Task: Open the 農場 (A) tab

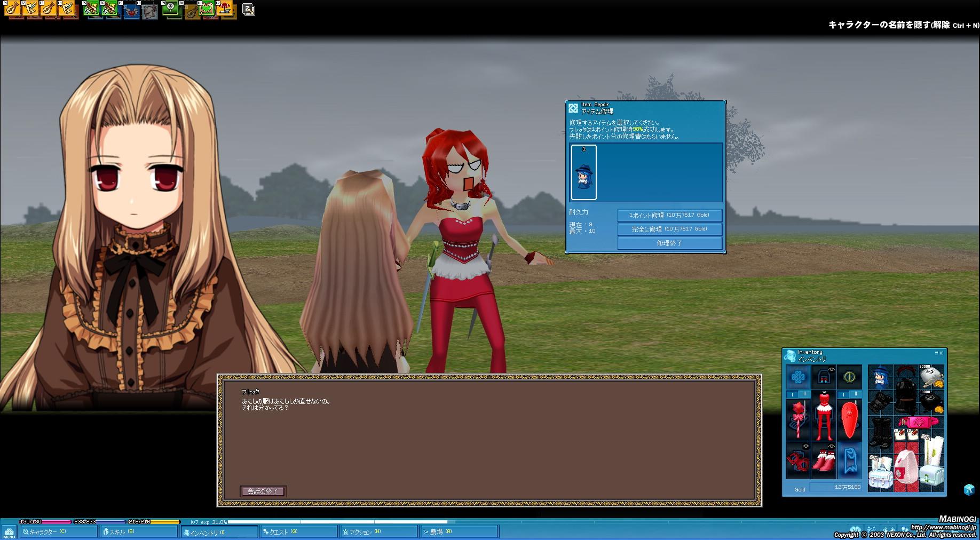Action: (459, 531)
